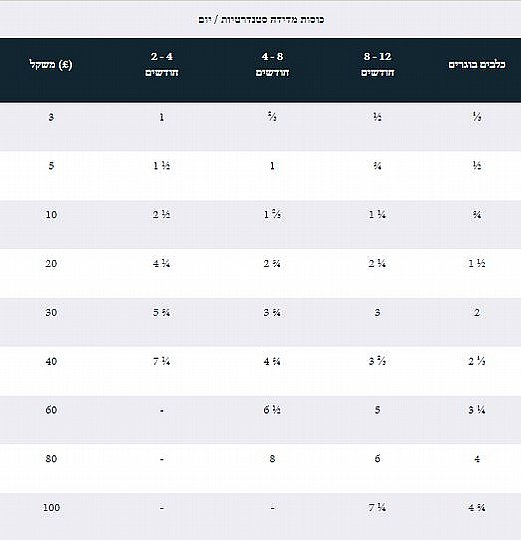This screenshot has width=521, height=540.
Task: Select the weight cell showing 10
Action: 51,215
